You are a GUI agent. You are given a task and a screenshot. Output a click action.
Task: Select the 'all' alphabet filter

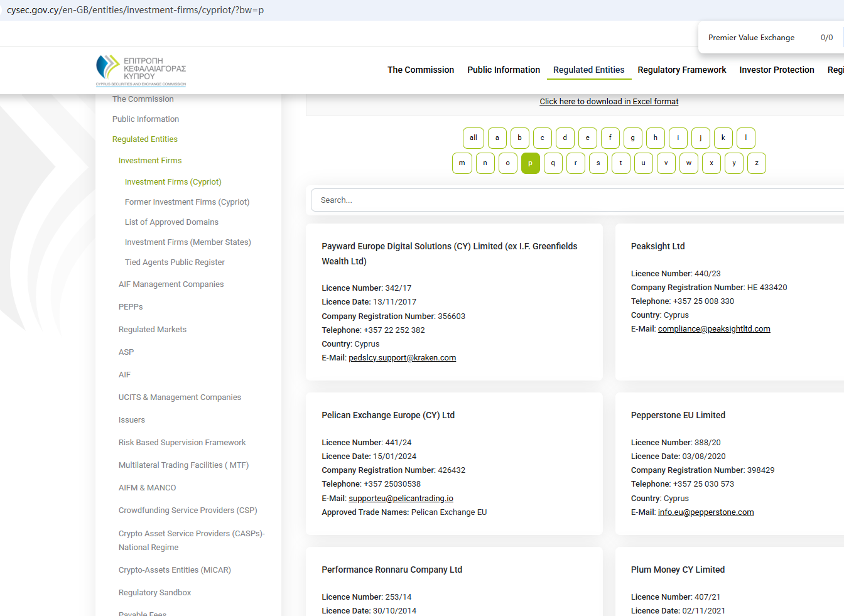(x=473, y=138)
